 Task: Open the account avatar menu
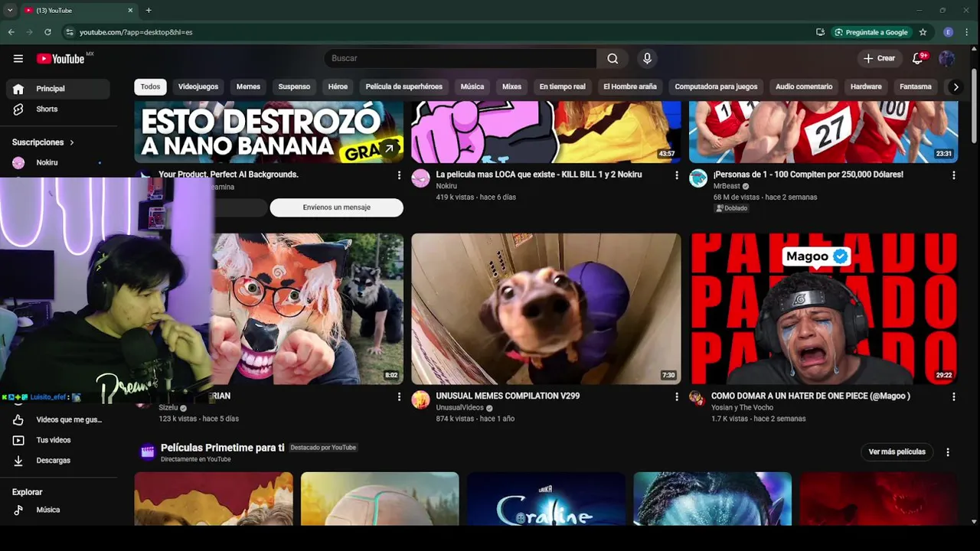pyautogui.click(x=947, y=58)
